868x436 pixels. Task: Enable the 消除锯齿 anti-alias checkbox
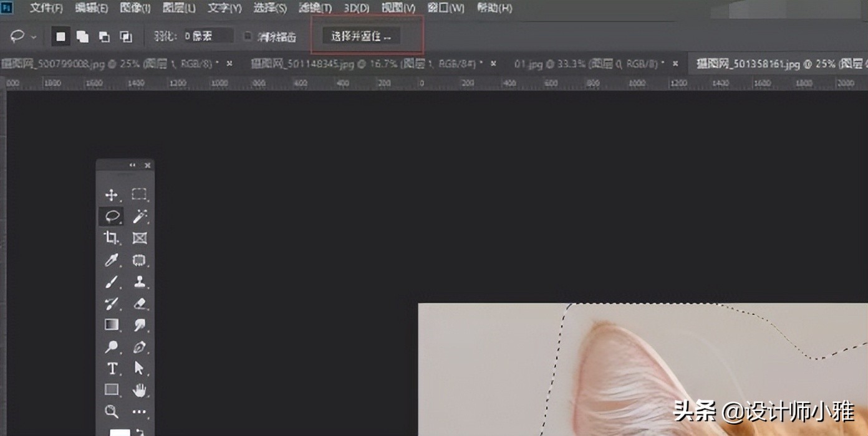point(248,35)
